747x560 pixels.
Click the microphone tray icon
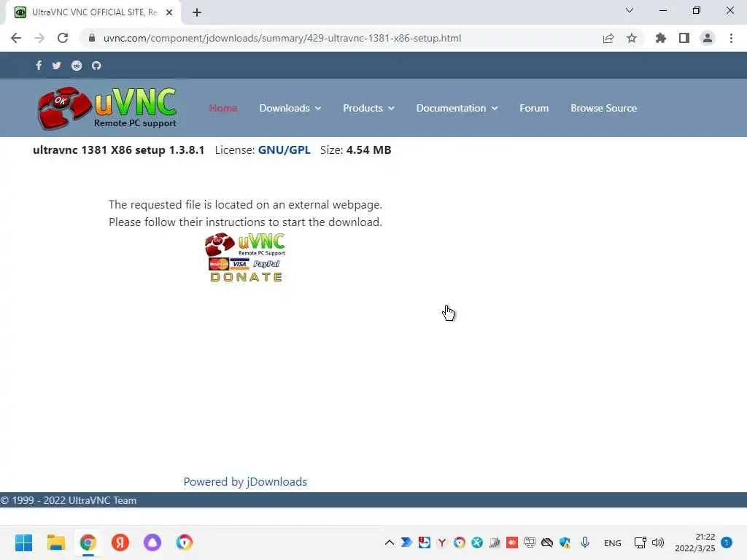point(585,542)
